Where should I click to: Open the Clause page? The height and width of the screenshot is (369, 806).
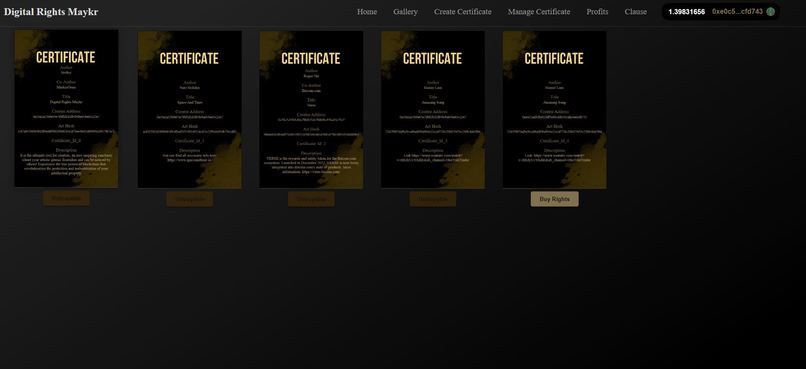[635, 12]
